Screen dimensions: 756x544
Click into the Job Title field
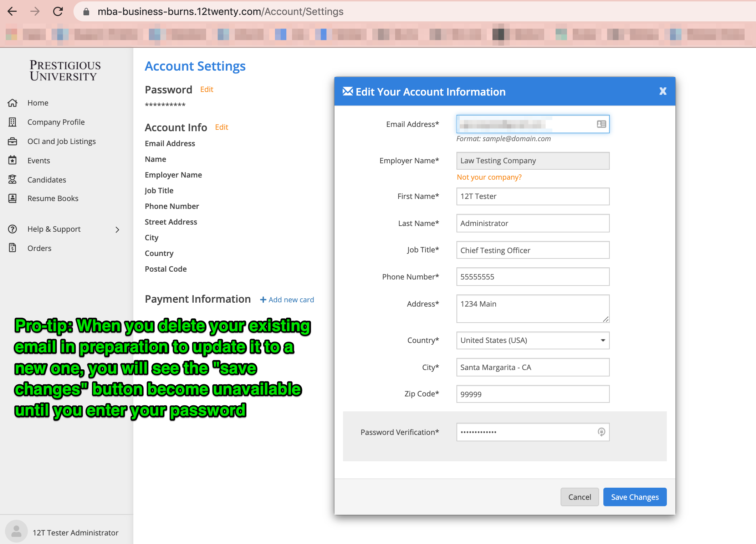(x=533, y=250)
